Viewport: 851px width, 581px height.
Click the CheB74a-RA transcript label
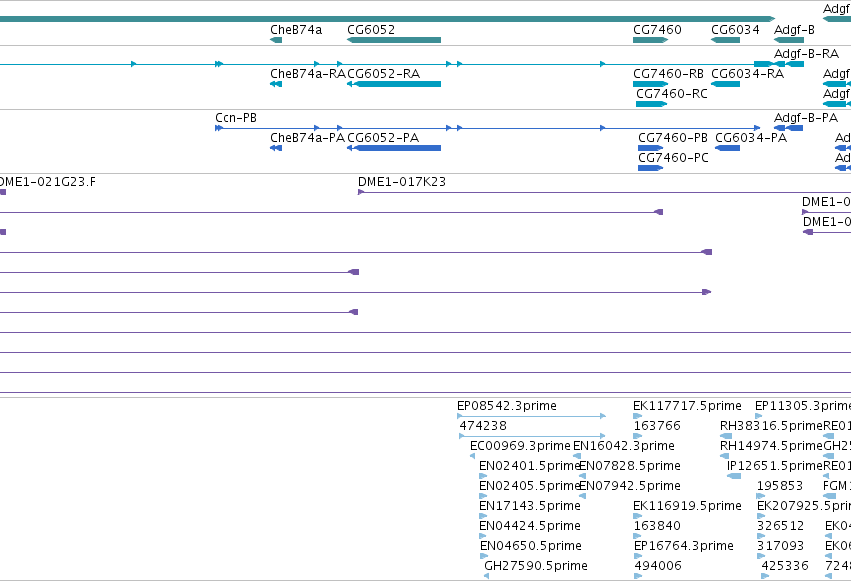tap(308, 74)
